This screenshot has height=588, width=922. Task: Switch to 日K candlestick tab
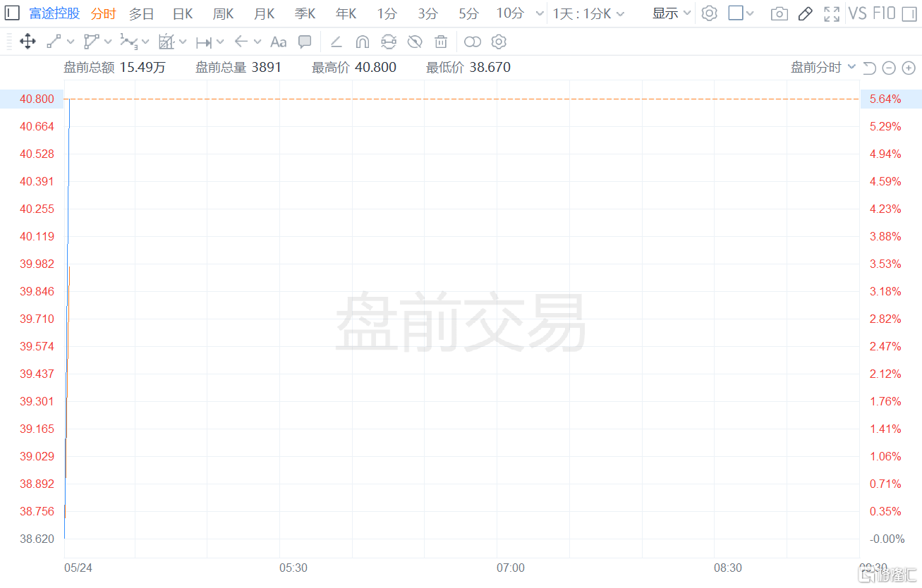pos(182,13)
